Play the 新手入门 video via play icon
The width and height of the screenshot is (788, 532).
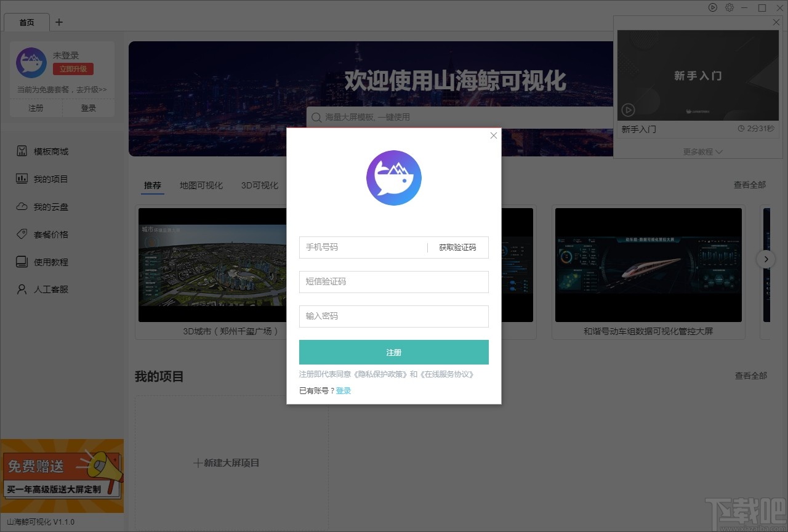[628, 110]
